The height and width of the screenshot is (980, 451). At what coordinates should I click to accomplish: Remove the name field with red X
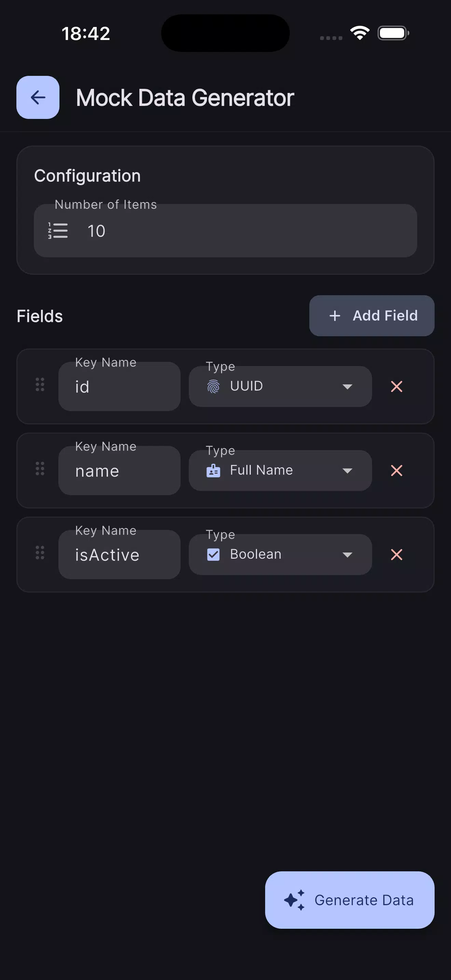click(397, 471)
